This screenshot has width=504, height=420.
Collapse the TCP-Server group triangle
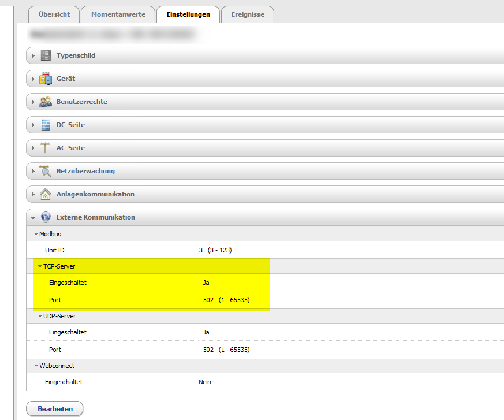[40, 266]
